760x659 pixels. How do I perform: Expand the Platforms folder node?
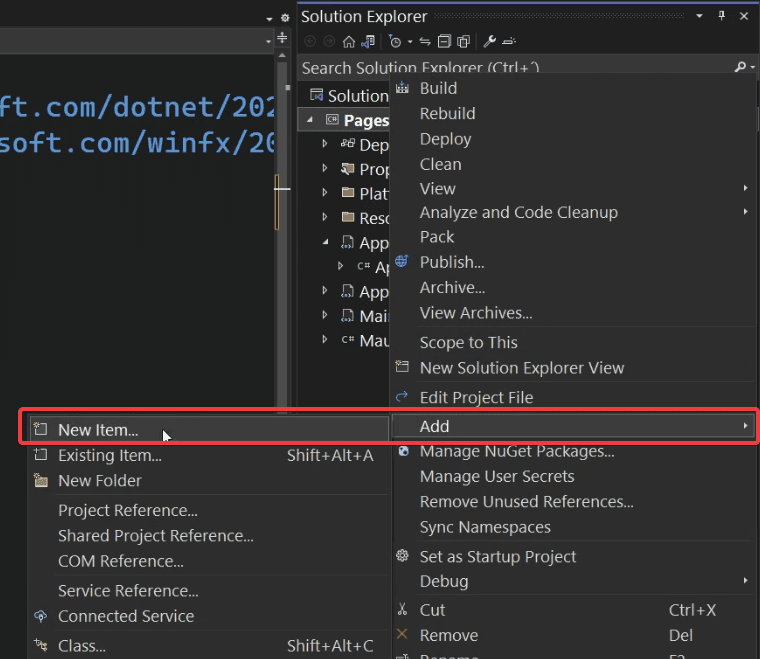[325, 193]
